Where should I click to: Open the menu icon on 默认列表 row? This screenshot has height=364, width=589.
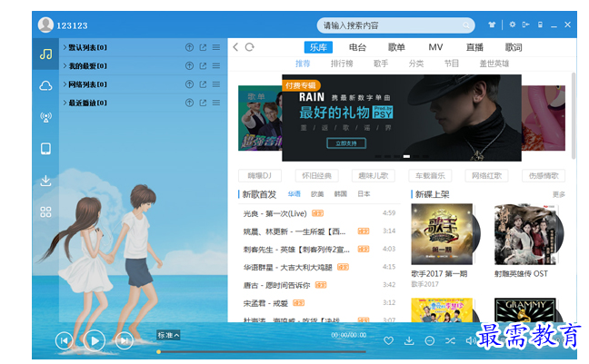(x=216, y=47)
